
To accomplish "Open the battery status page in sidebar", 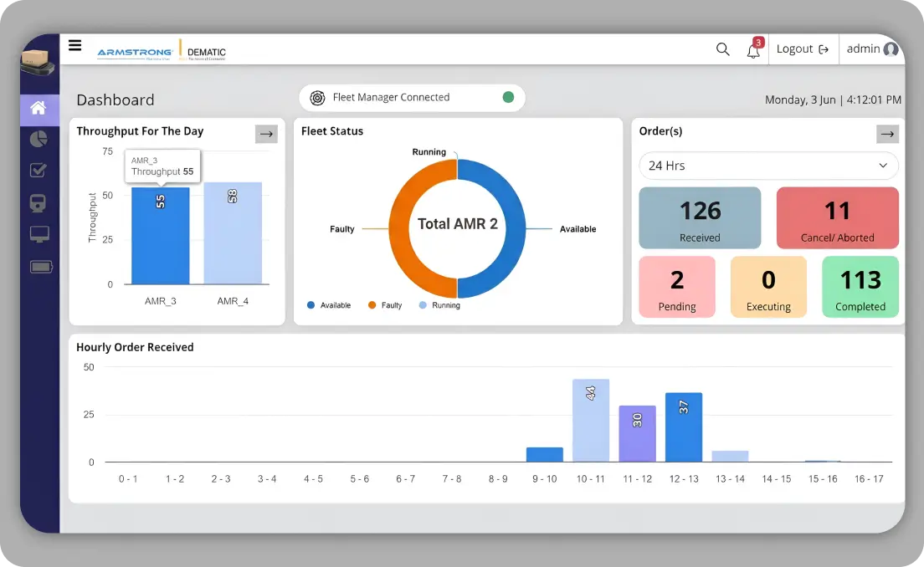I will 41,268.
